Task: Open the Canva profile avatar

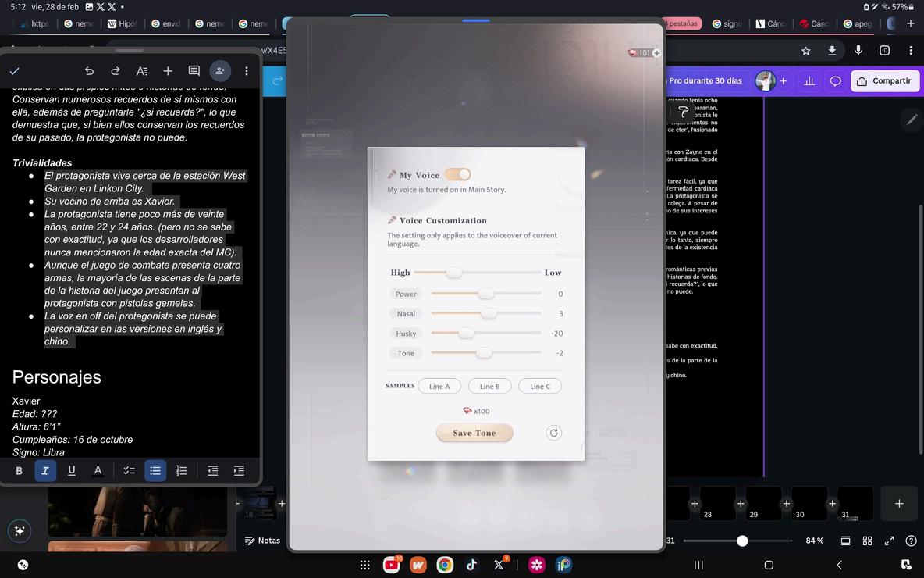Action: (766, 80)
